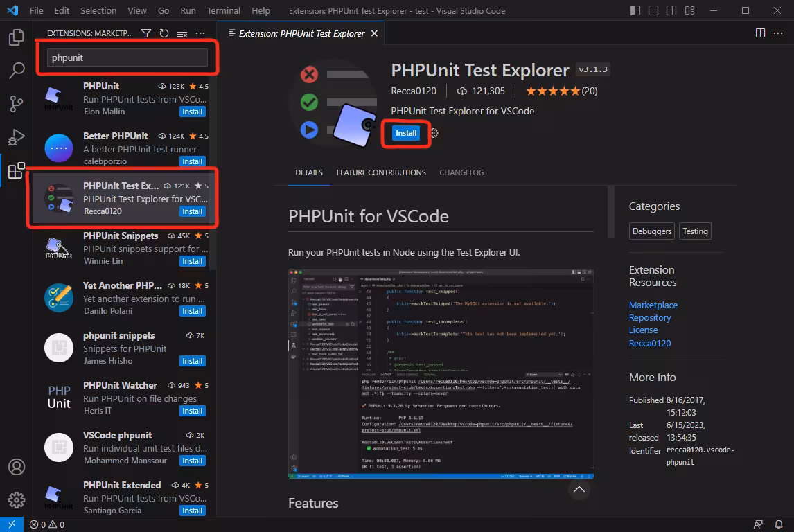The width and height of the screenshot is (794, 532).
Task: Switch to the DETAILS tab
Action: tap(309, 172)
